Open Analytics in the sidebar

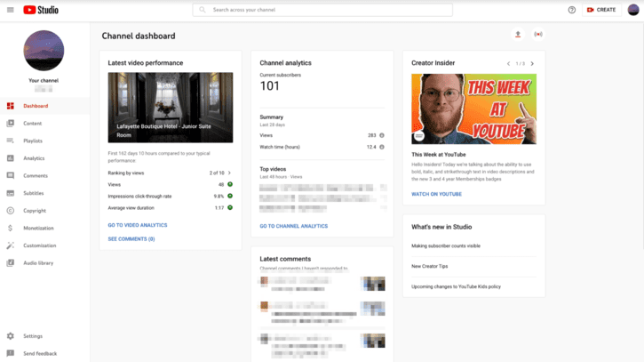click(44, 158)
